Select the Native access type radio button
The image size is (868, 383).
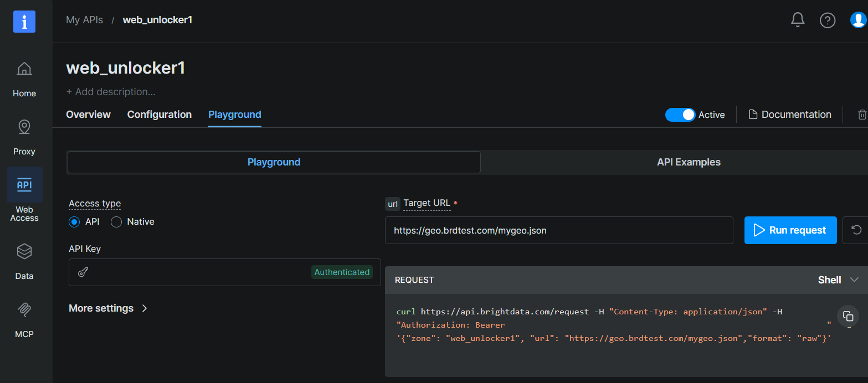pyautogui.click(x=116, y=221)
